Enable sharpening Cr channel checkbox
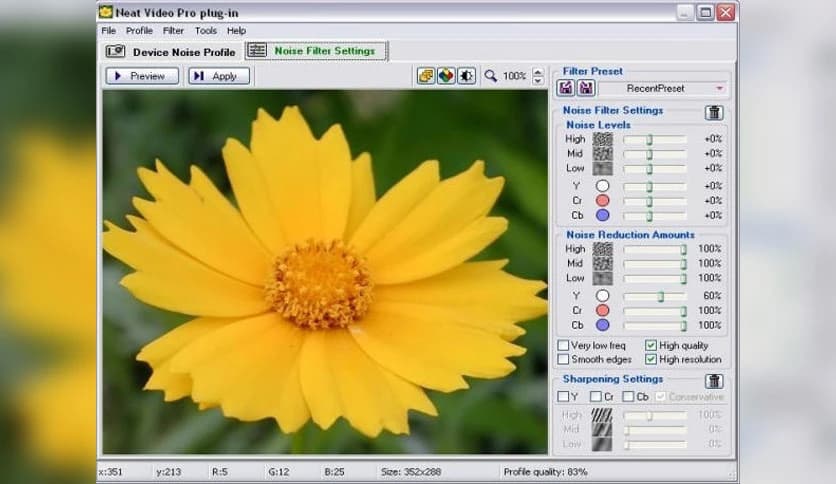This screenshot has height=484, width=836. click(x=596, y=397)
